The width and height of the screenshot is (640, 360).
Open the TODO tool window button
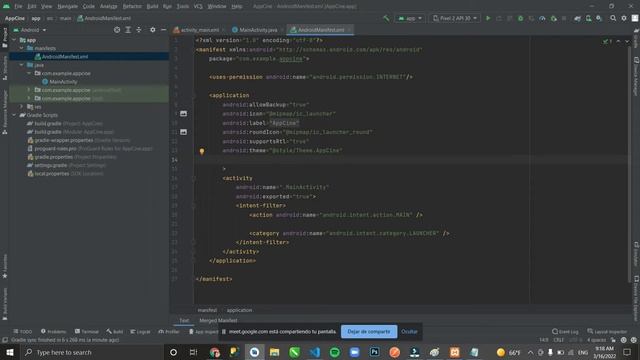[x=22, y=331]
